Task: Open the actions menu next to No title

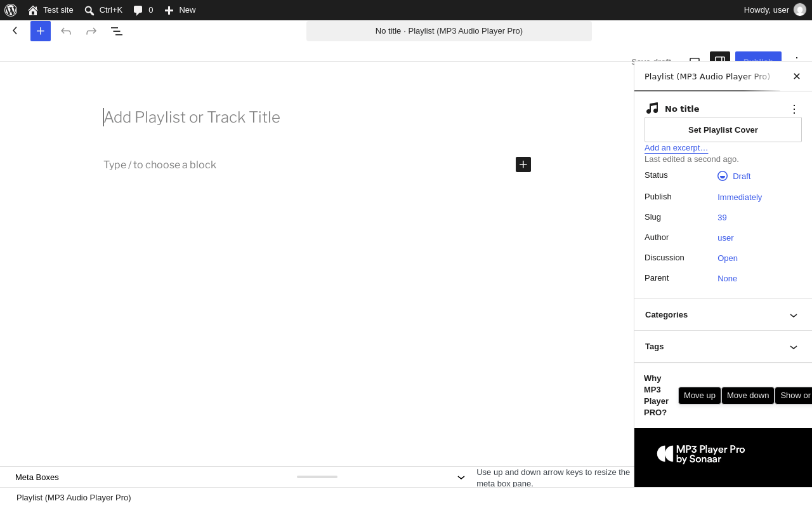Action: (794, 109)
